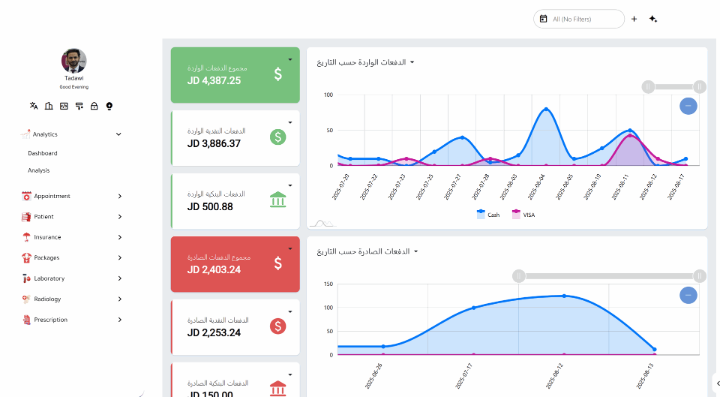The width and height of the screenshot is (720, 397).
Task: Click the paint roller theme icon
Action: pyautogui.click(x=79, y=106)
